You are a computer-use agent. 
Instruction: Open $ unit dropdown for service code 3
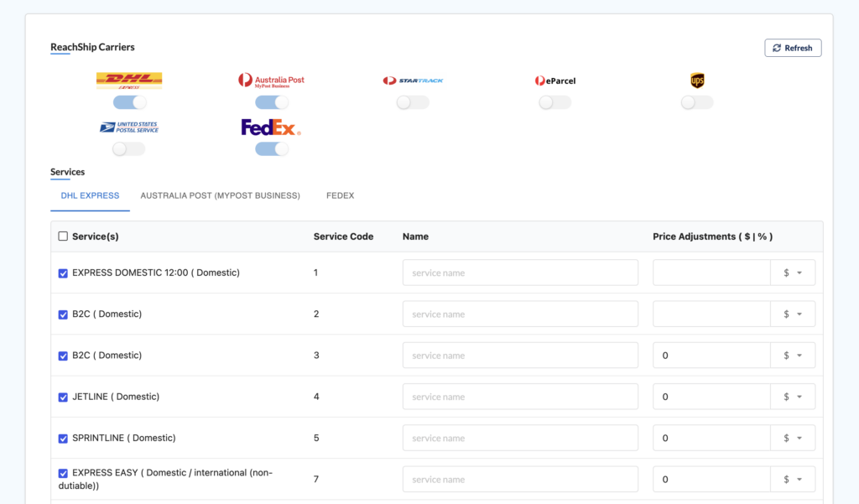point(793,356)
